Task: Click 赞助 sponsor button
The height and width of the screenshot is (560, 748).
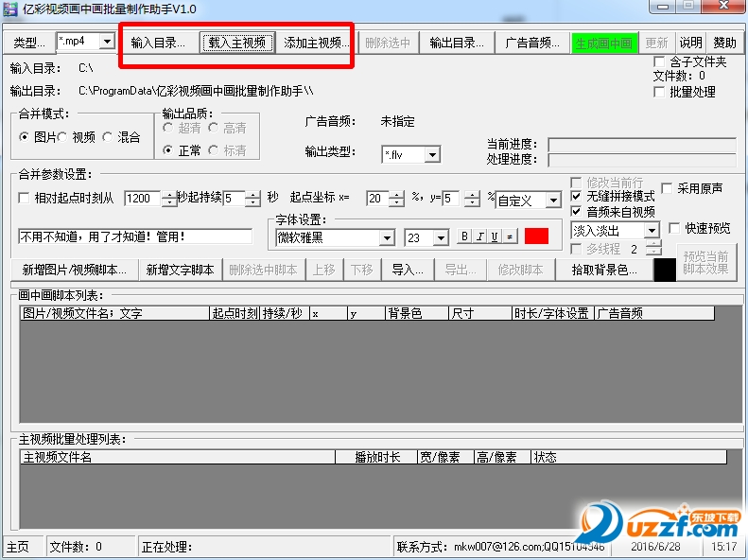Action: (x=724, y=43)
